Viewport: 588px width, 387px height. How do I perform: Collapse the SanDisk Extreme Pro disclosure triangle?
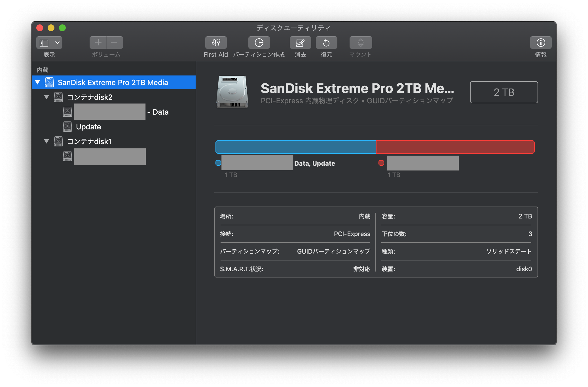pyautogui.click(x=38, y=82)
